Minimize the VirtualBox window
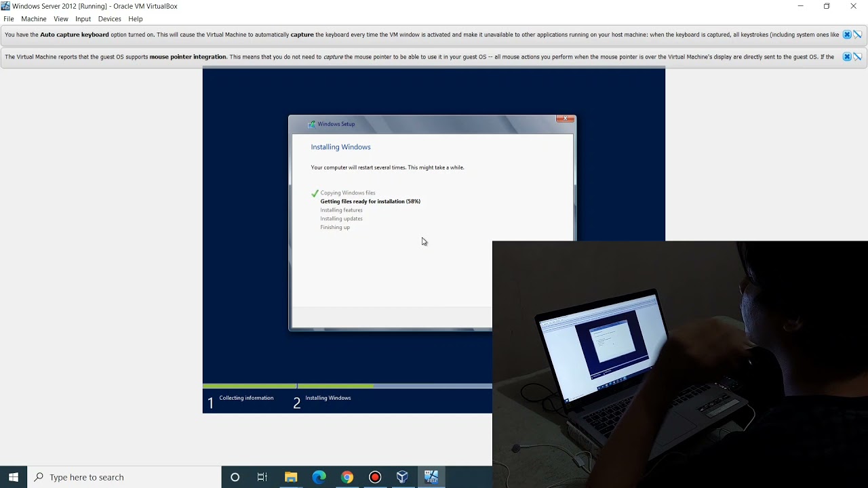 (800, 6)
